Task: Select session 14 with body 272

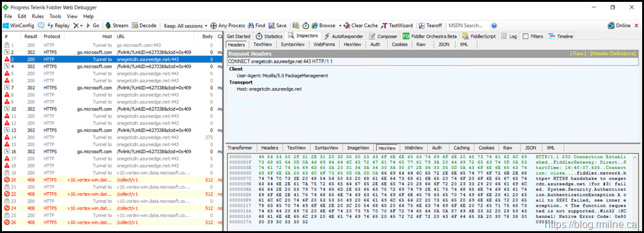Action: pos(112,137)
